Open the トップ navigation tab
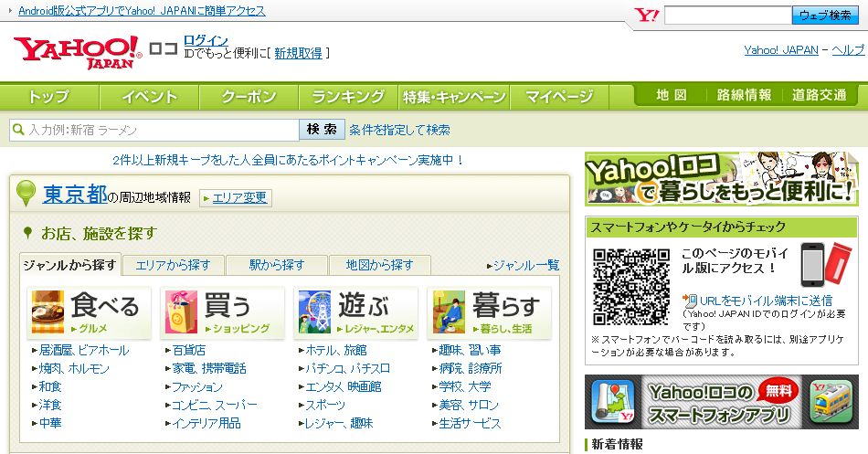The width and height of the screenshot is (868, 454). 49,97
